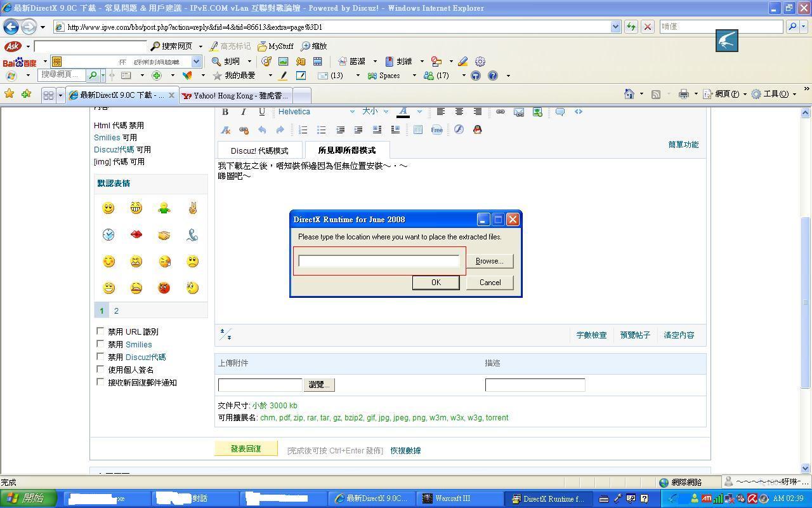
Task: Undo the last edit in the editor
Action: tap(261, 130)
